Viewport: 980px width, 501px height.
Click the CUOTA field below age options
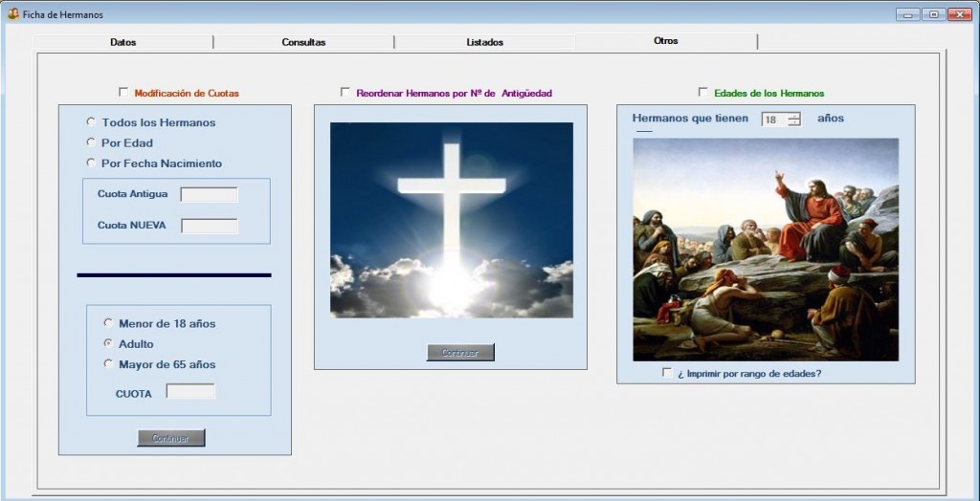click(x=190, y=392)
